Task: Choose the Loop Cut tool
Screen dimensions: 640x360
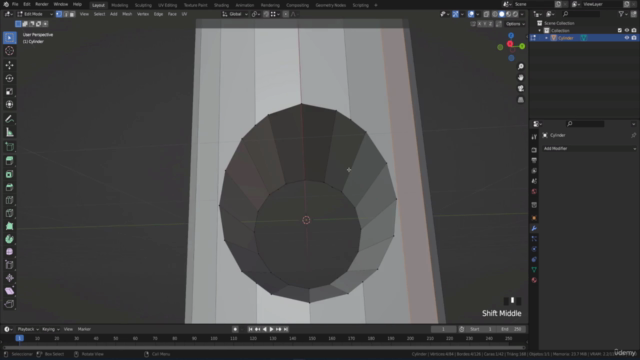Action: [9, 200]
